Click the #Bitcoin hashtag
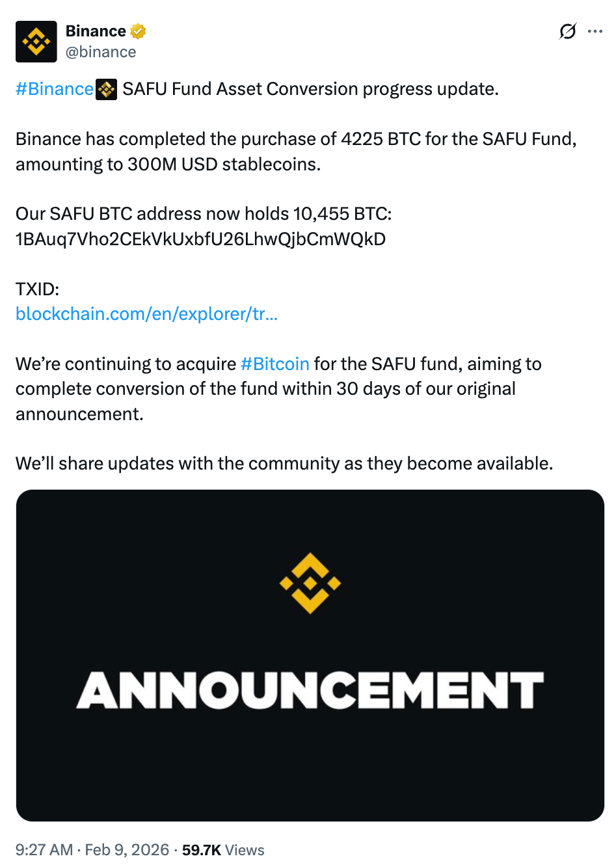This screenshot has height=865, width=616. pyautogui.click(x=275, y=364)
